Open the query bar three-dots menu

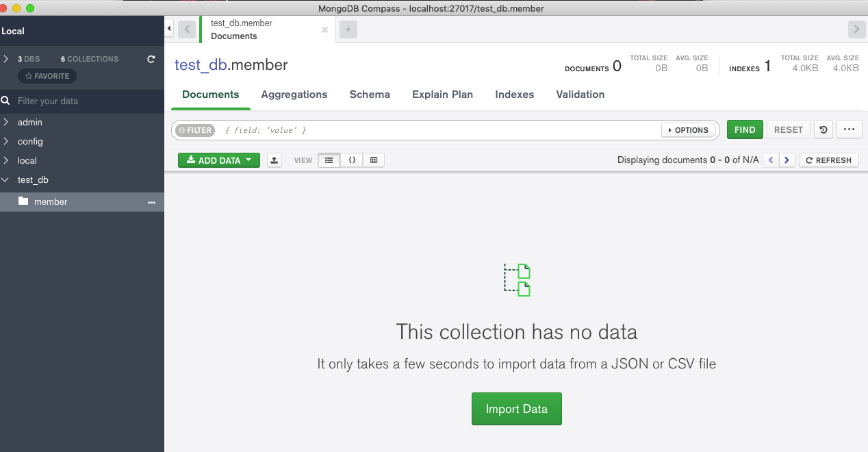click(849, 129)
